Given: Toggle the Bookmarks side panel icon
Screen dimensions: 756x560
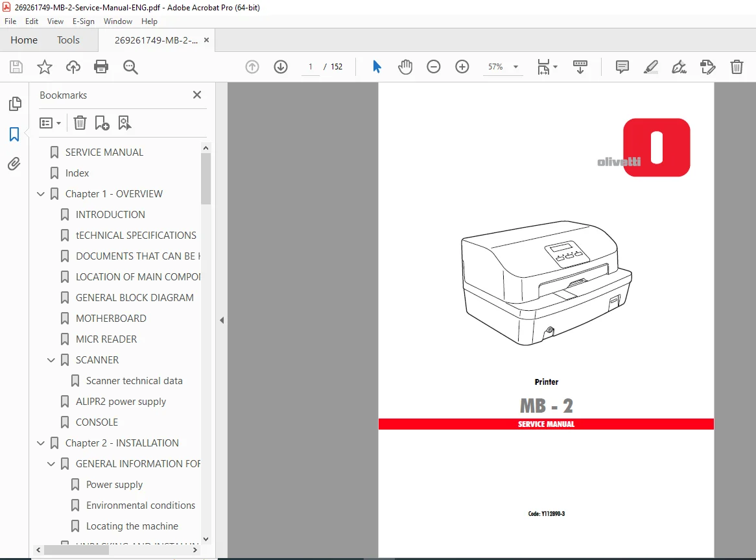Looking at the screenshot, I should tap(14, 134).
